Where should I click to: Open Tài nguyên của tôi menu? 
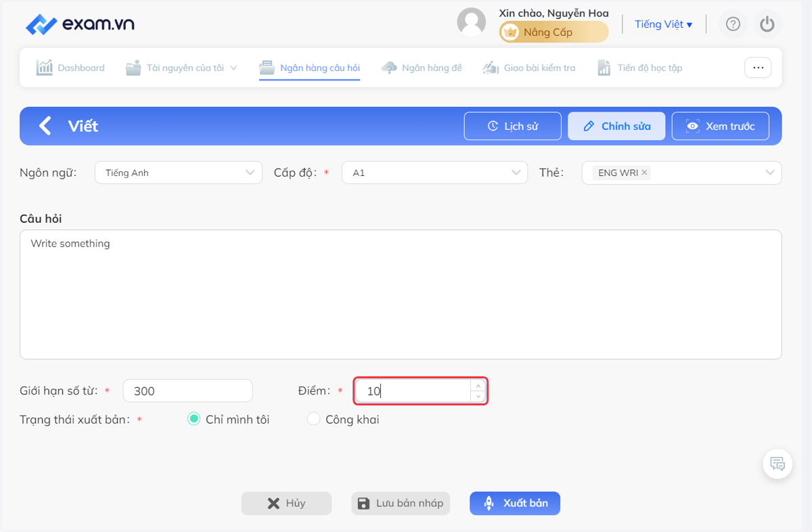coord(181,68)
